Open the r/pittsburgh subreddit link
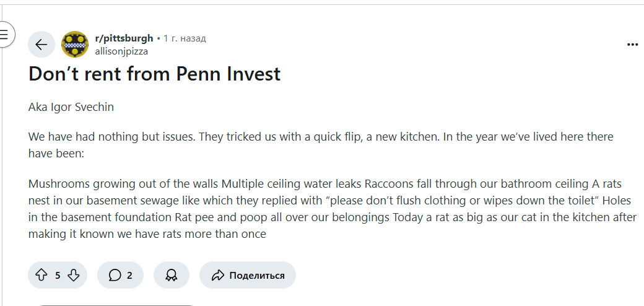This screenshot has width=644, height=306. 124,38
